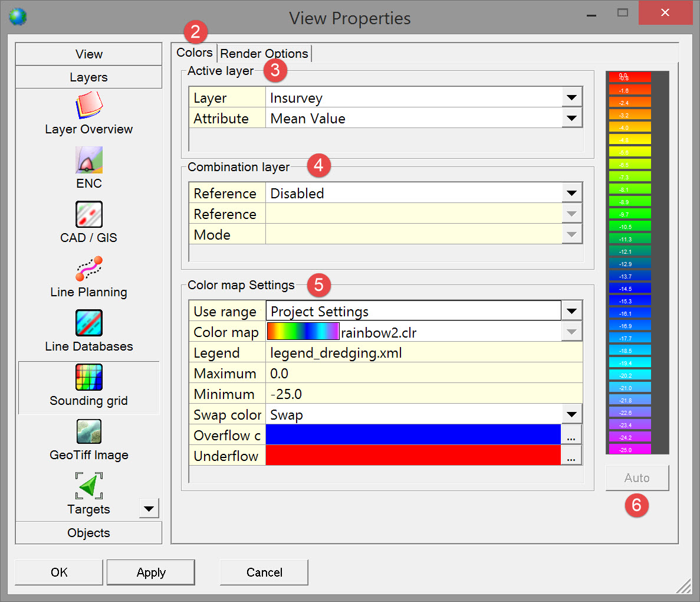Select the ENC layer icon
This screenshot has width=700, height=602.
[88, 161]
